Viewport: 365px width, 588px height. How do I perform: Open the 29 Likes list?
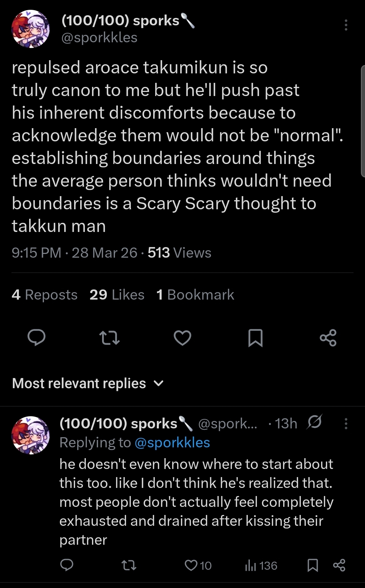click(x=117, y=295)
